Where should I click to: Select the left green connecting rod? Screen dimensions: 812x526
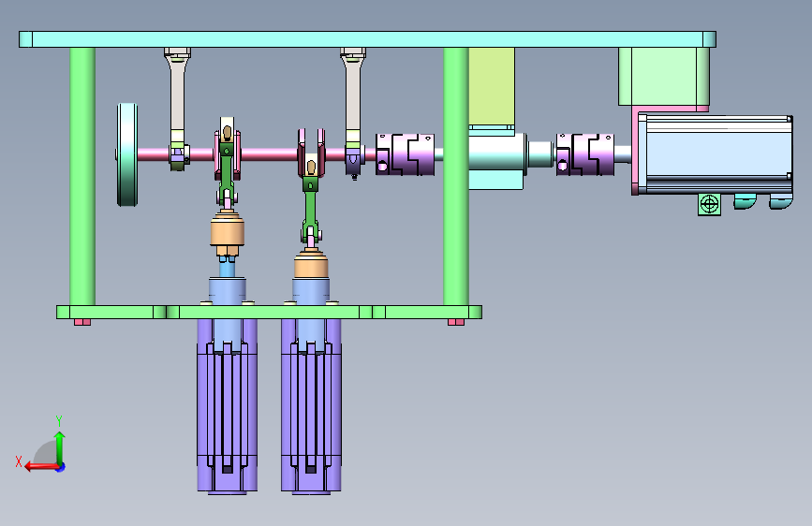pos(226,173)
